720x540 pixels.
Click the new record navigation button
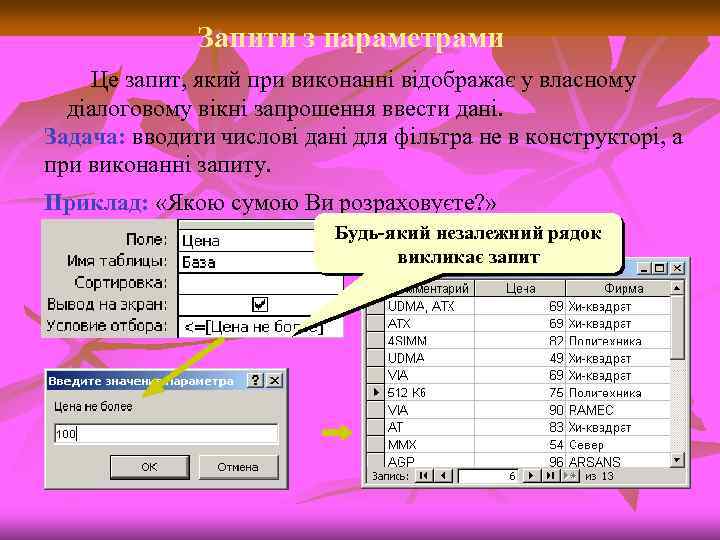click(x=570, y=476)
